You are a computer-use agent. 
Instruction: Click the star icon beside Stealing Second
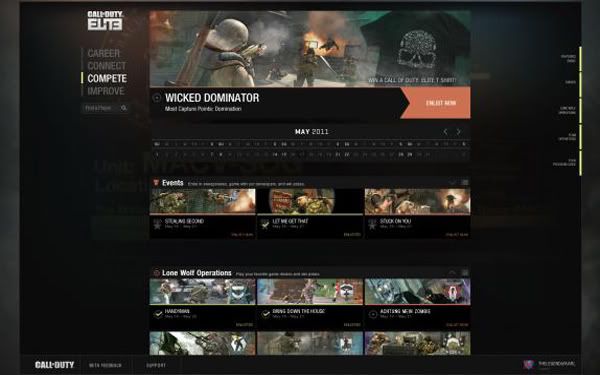tap(157, 224)
